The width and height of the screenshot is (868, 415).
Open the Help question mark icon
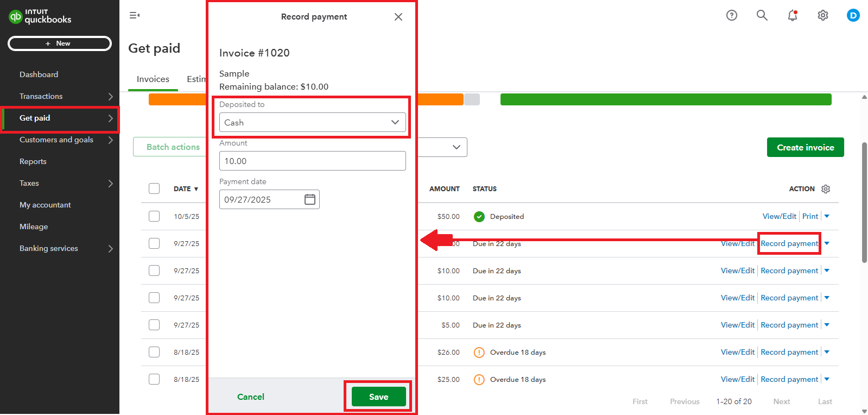coord(732,16)
